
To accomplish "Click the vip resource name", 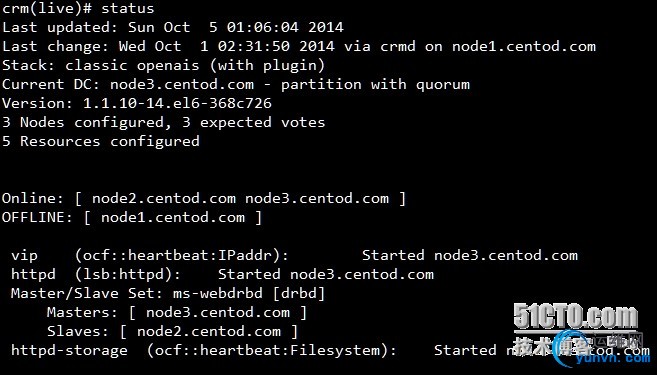I will click(x=24, y=256).
